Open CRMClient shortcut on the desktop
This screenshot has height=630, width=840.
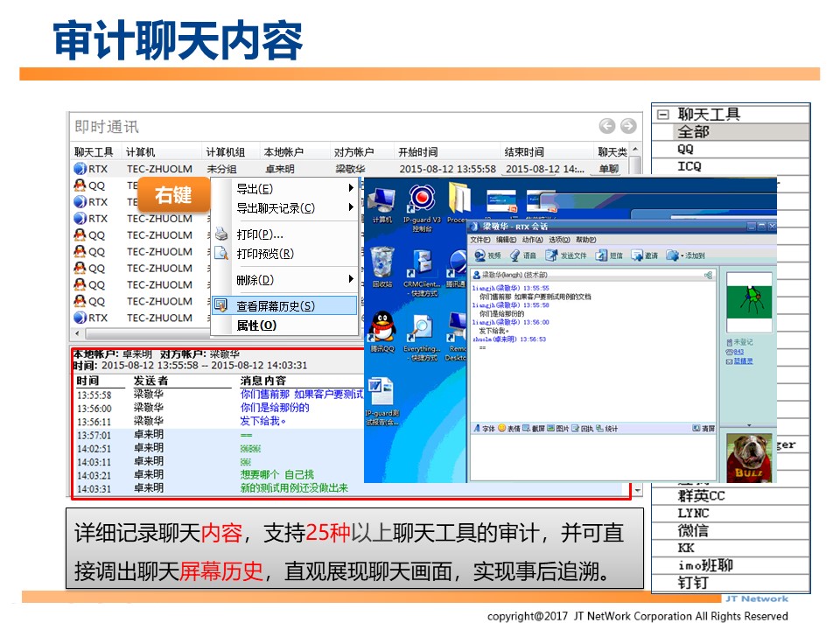(x=422, y=274)
